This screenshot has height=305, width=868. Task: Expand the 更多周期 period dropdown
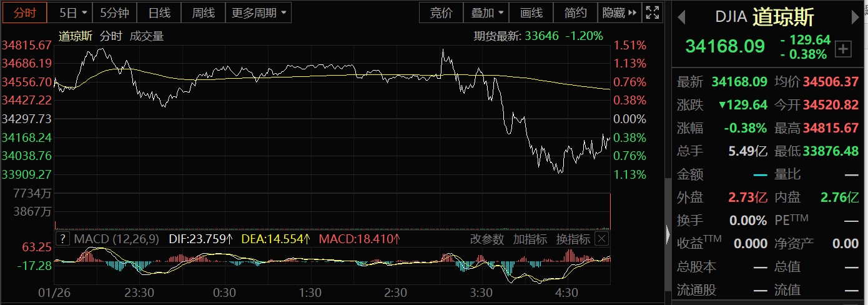[284, 12]
